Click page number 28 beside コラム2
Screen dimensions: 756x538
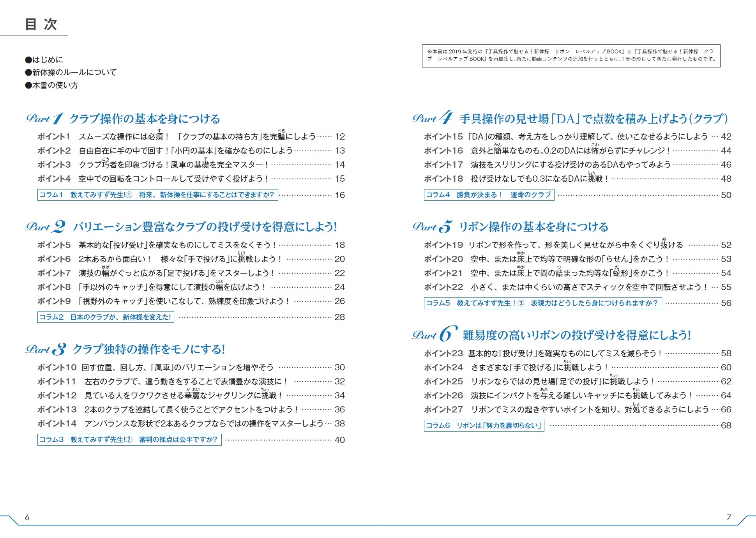[340, 317]
